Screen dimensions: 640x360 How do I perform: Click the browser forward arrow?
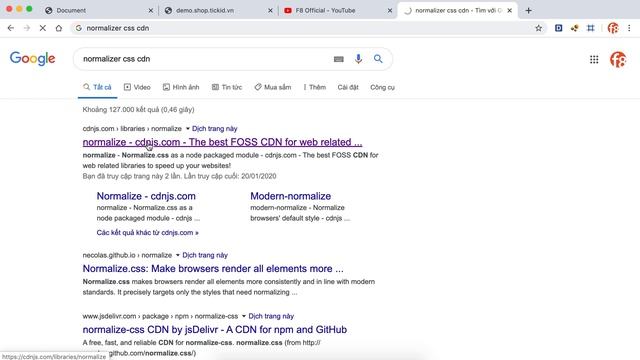(x=27, y=28)
